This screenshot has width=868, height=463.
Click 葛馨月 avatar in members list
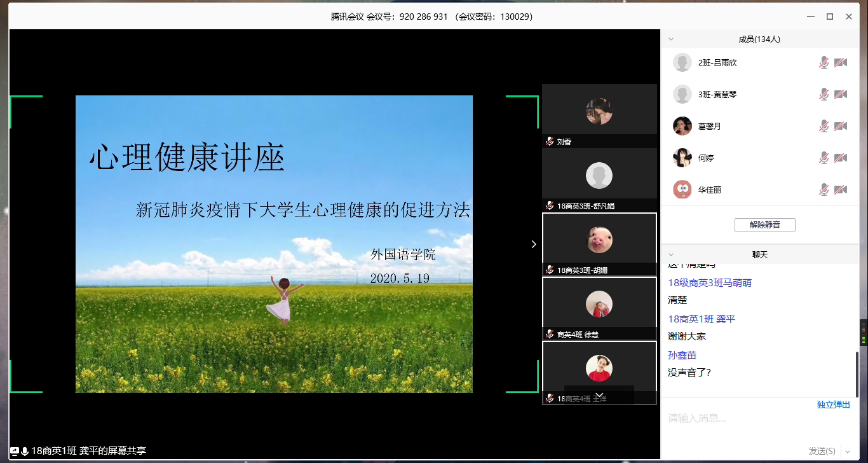[682, 126]
